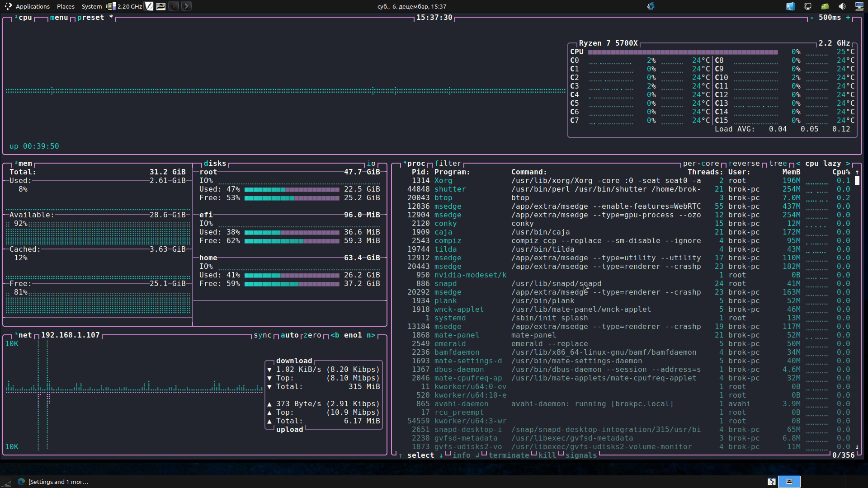This screenshot has width=868, height=488.
Task: Open the Shutter screenshot tray icon
Action: coord(651,6)
